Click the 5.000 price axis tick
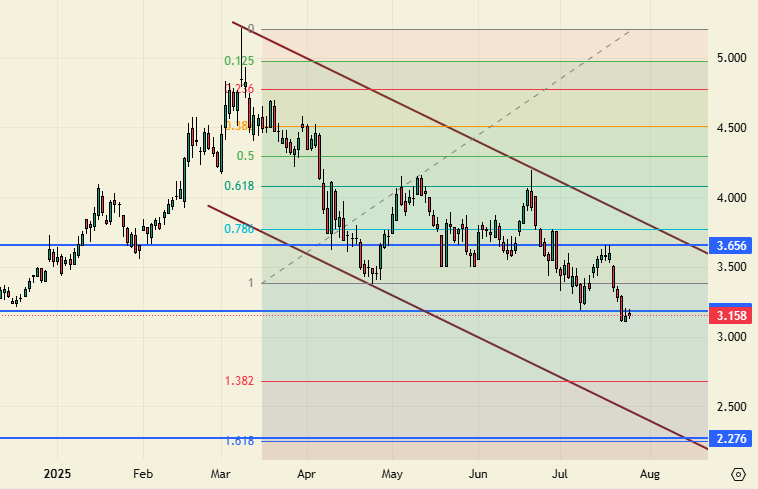Image resolution: width=758 pixels, height=489 pixels. tap(731, 59)
